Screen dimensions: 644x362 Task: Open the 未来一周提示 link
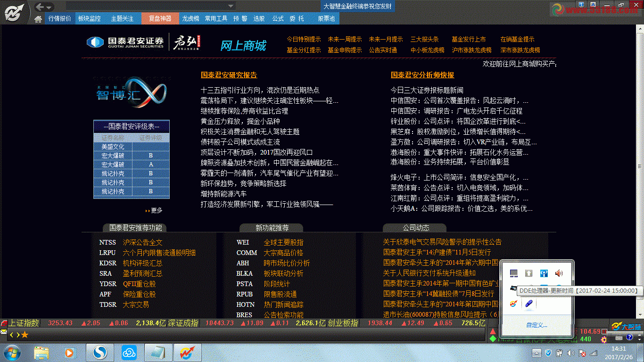pyautogui.click(x=345, y=39)
